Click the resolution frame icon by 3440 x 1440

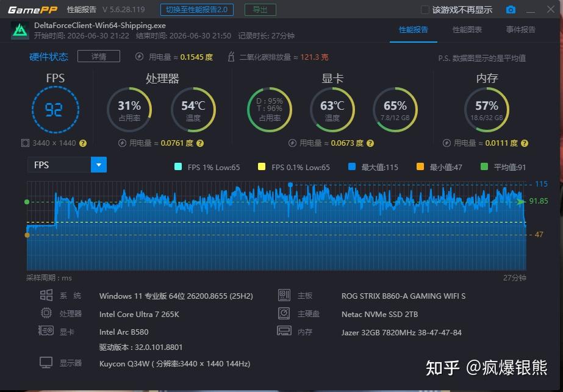(x=25, y=143)
